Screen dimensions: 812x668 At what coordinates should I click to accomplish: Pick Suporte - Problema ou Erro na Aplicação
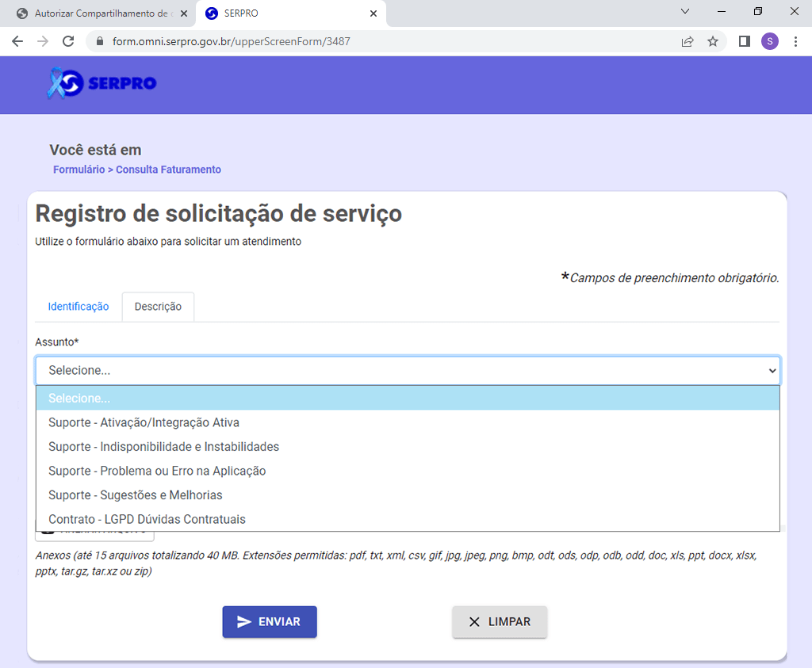pyautogui.click(x=157, y=471)
